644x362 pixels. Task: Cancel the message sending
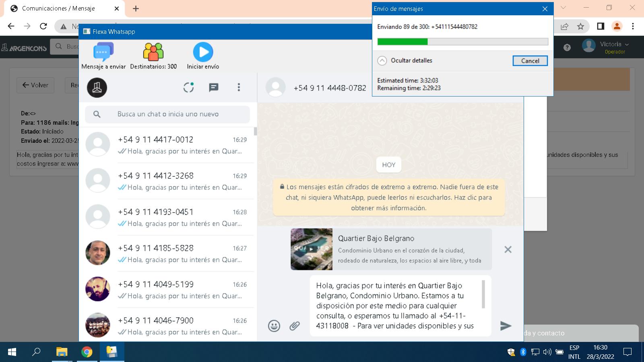(x=530, y=61)
